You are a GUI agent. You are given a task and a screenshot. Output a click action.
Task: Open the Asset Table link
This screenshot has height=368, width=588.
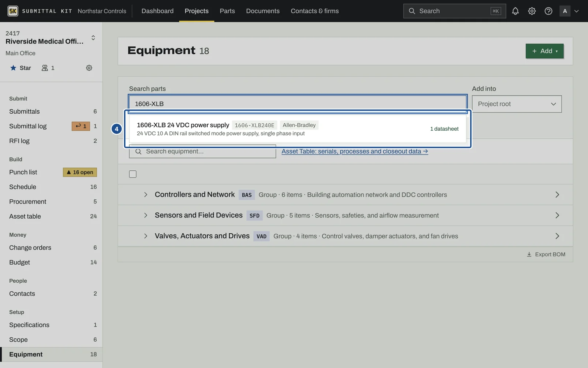[x=355, y=151]
